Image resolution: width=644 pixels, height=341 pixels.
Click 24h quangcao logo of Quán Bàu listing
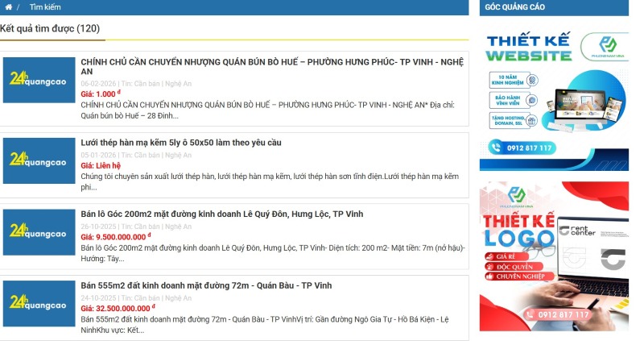(x=39, y=302)
